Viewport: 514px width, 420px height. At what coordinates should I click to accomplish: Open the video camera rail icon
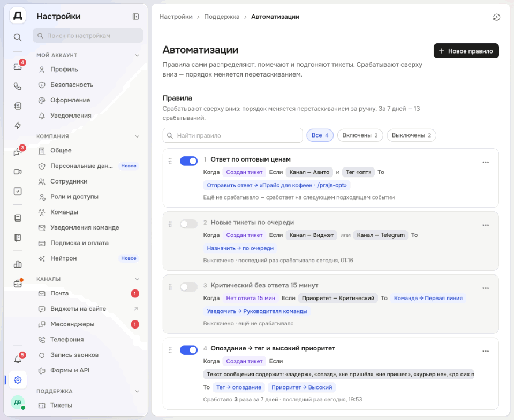(18, 172)
